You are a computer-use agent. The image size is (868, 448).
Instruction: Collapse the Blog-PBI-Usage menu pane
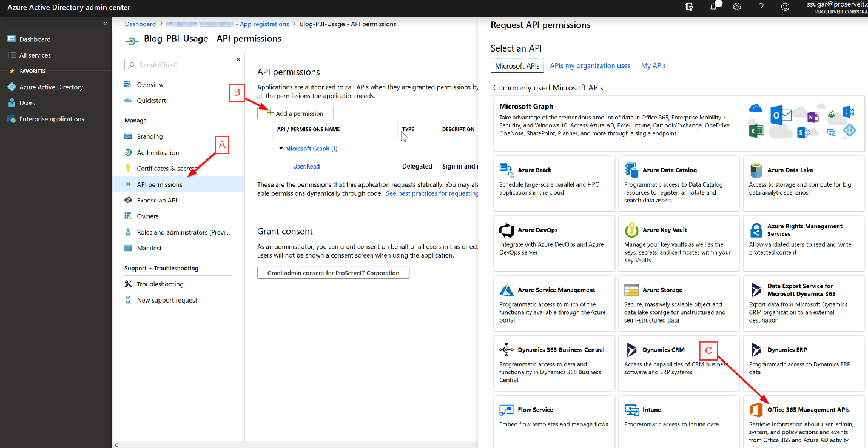click(x=238, y=59)
